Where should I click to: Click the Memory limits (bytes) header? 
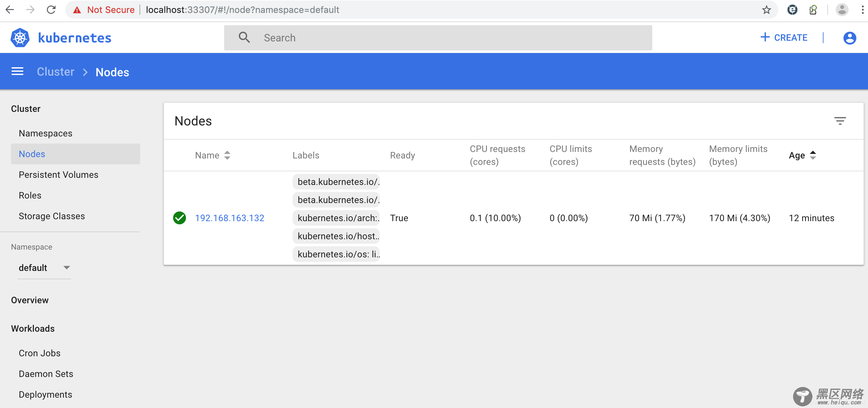(x=738, y=155)
